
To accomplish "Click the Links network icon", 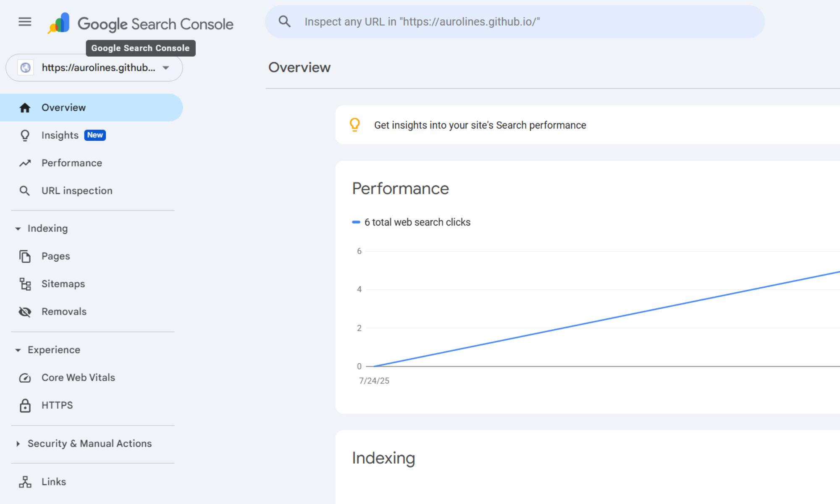I will pos(25,482).
